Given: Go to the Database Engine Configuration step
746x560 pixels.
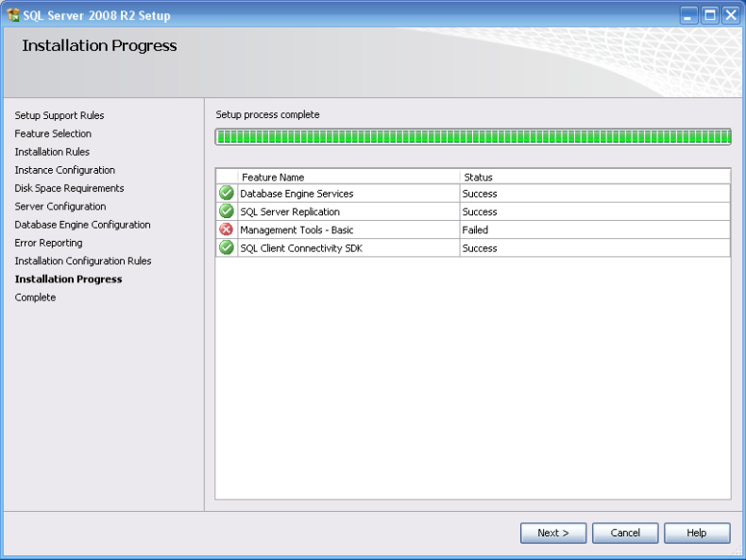Looking at the screenshot, I should (82, 225).
